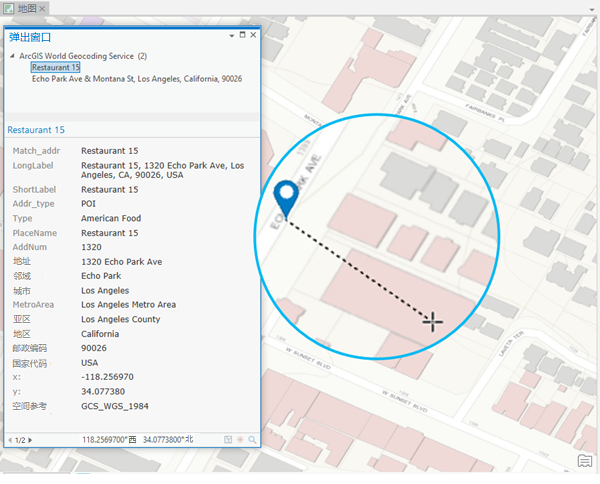Click the Restaurant 15 popup title link

tap(36, 130)
